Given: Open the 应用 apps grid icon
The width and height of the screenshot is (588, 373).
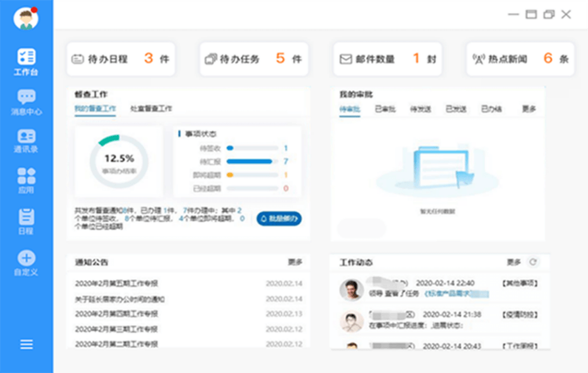Looking at the screenshot, I should pos(26,176).
